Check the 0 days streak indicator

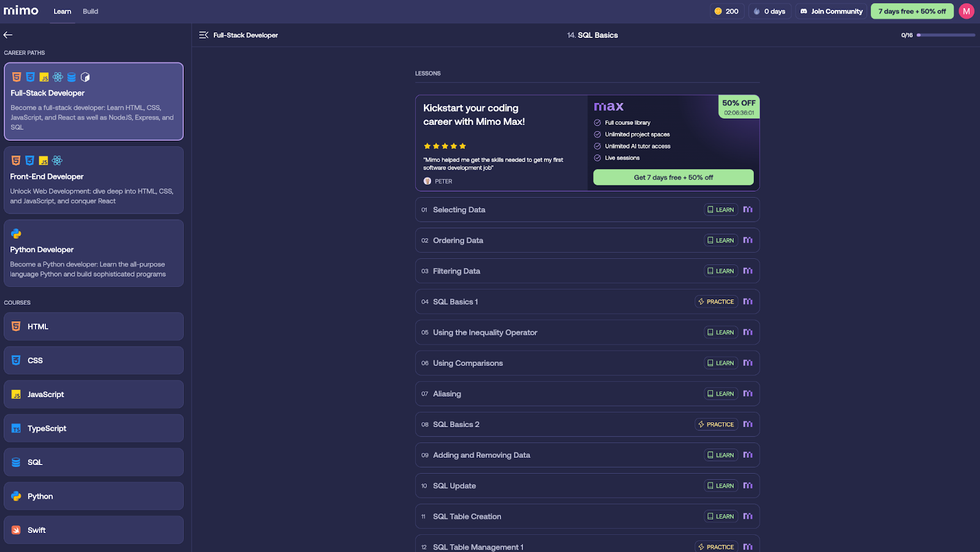[770, 11]
